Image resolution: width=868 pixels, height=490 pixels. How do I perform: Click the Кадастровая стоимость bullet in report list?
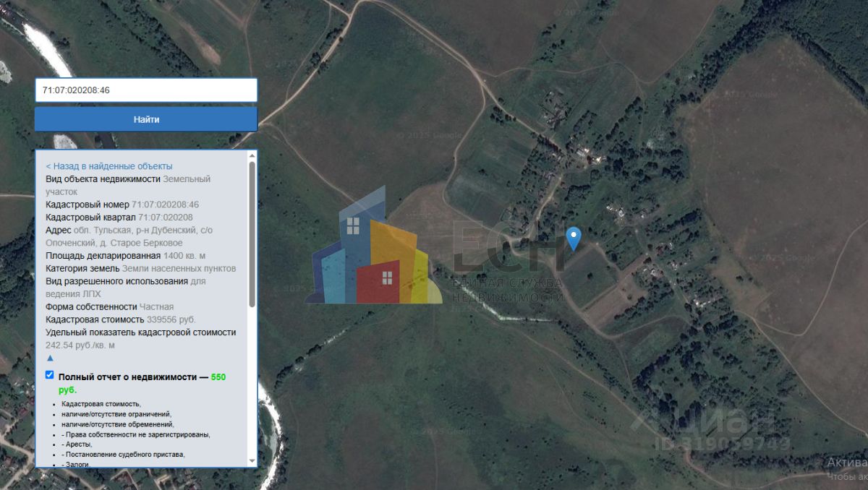[101, 404]
